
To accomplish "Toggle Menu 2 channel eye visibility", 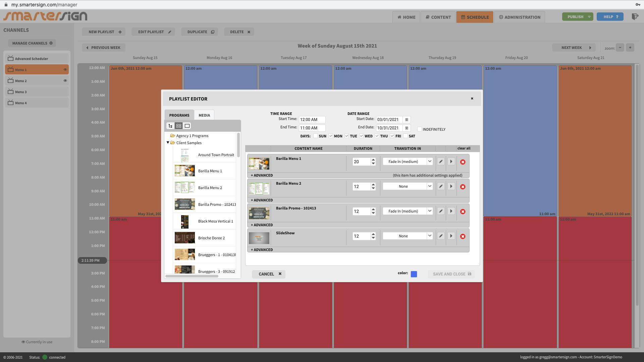I will tap(65, 81).
